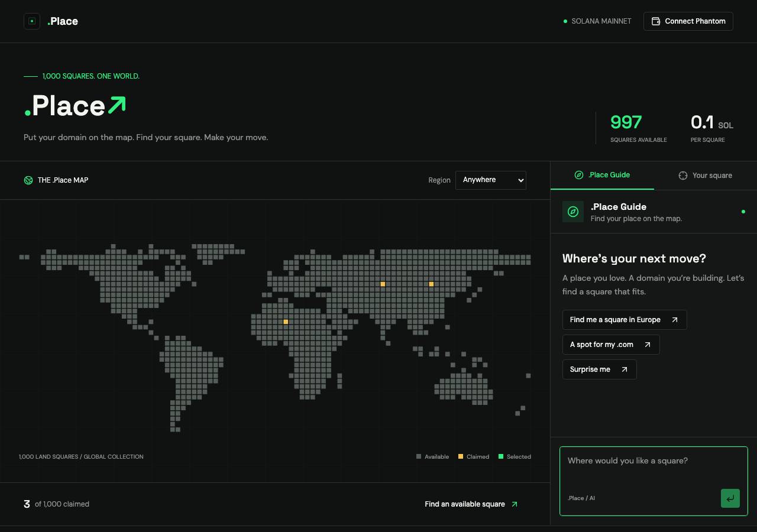
Task: Click arrow icon beside Find an available square
Action: pos(515,504)
